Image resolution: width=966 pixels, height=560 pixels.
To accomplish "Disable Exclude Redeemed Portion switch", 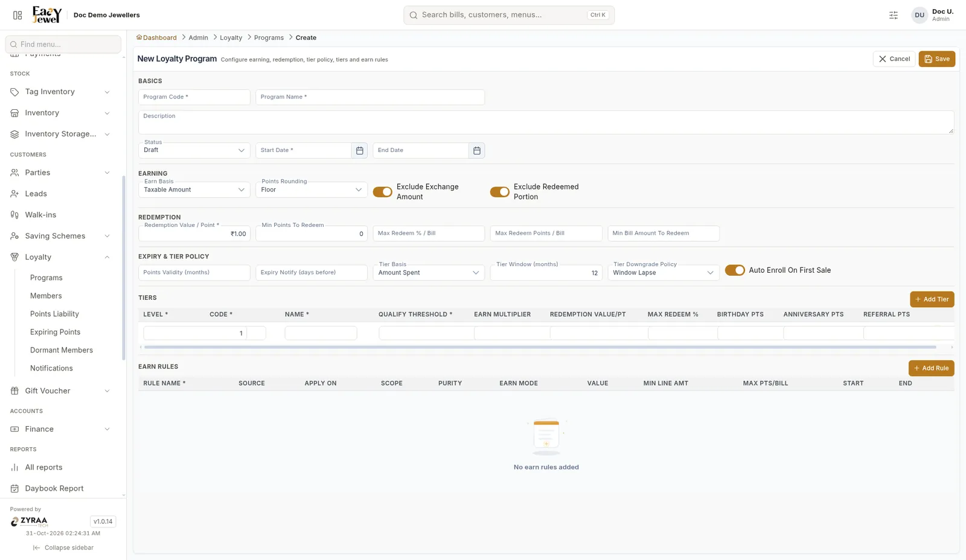I will click(499, 192).
